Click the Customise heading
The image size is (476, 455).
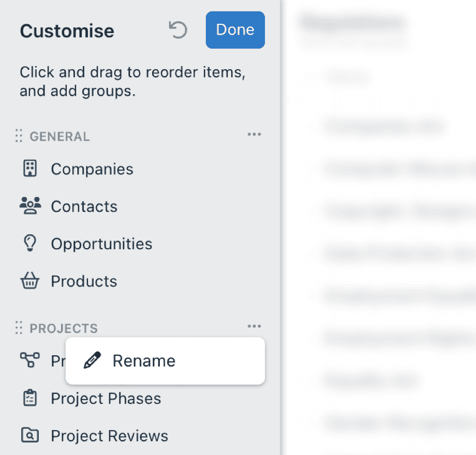(67, 31)
